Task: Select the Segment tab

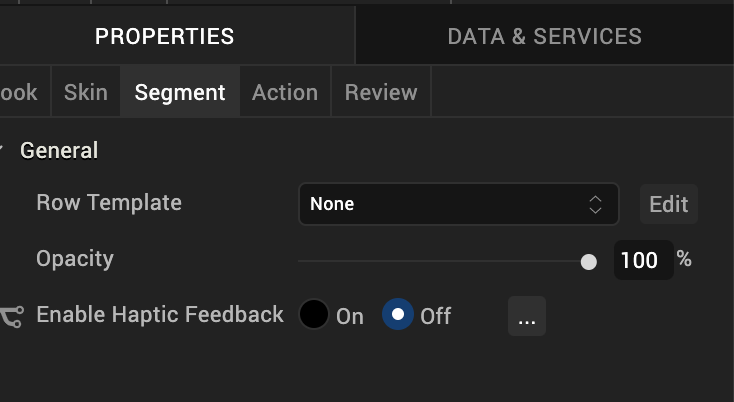Action: coord(180,92)
